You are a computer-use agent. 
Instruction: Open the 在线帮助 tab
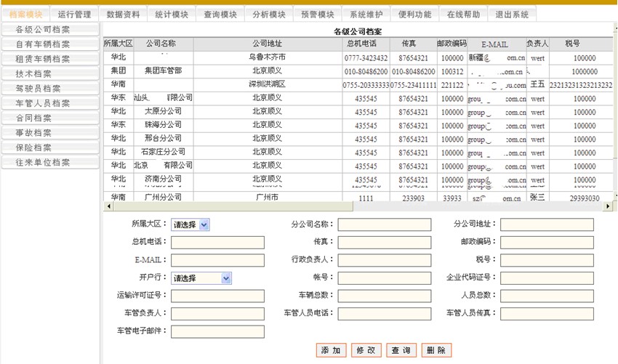[464, 15]
